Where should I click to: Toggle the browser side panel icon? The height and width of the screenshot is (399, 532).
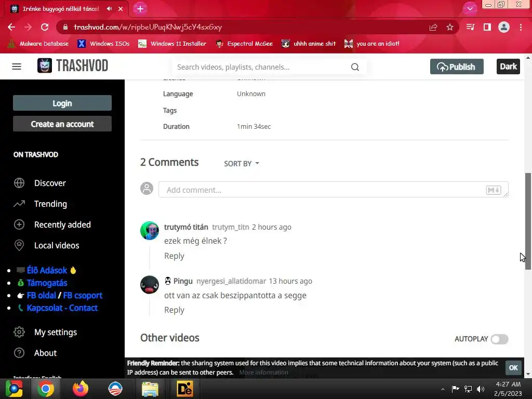click(487, 27)
